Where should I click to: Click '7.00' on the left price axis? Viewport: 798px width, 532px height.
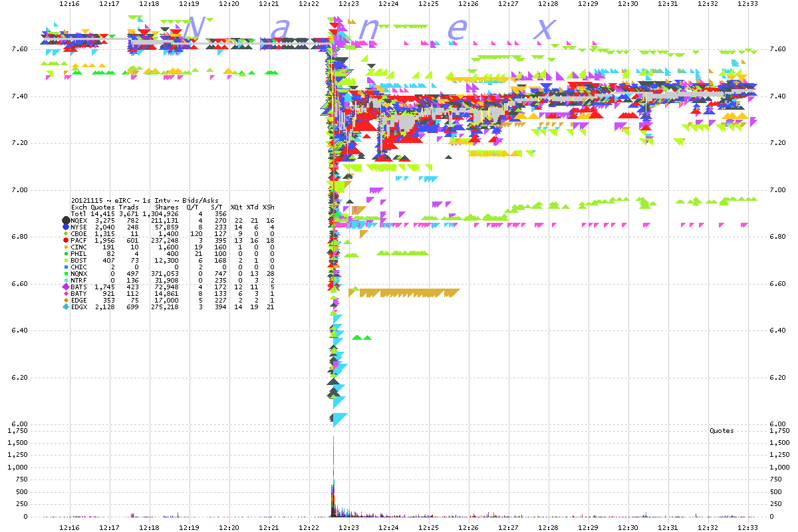click(x=21, y=190)
